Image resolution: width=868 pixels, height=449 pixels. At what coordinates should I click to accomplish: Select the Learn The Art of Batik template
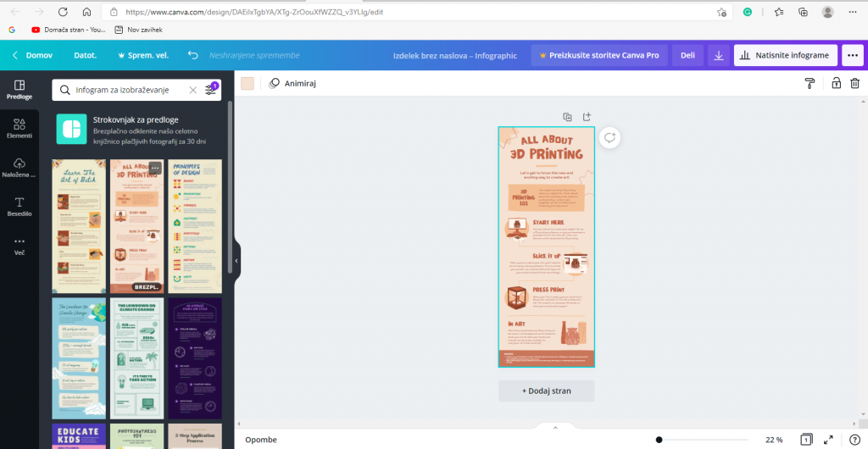79,226
